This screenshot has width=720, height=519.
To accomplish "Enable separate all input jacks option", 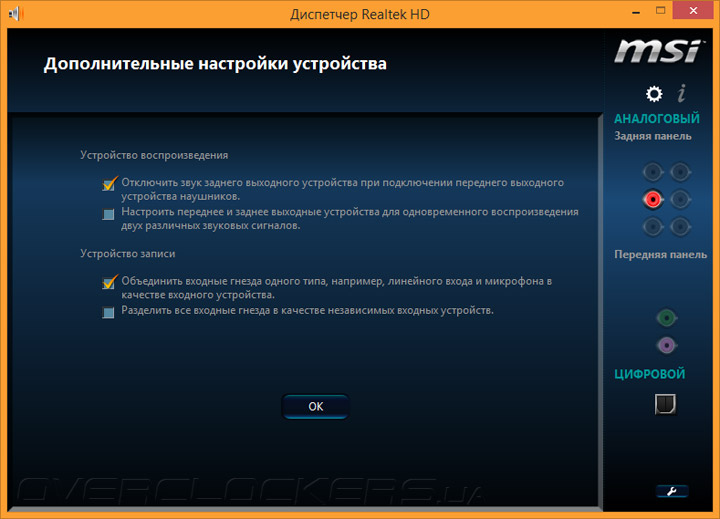I will tap(108, 313).
